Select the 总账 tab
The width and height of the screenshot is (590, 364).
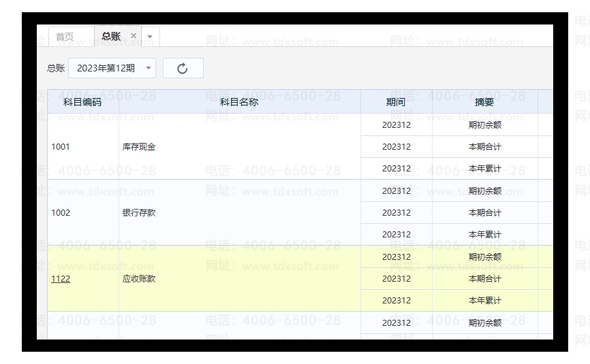pos(111,36)
